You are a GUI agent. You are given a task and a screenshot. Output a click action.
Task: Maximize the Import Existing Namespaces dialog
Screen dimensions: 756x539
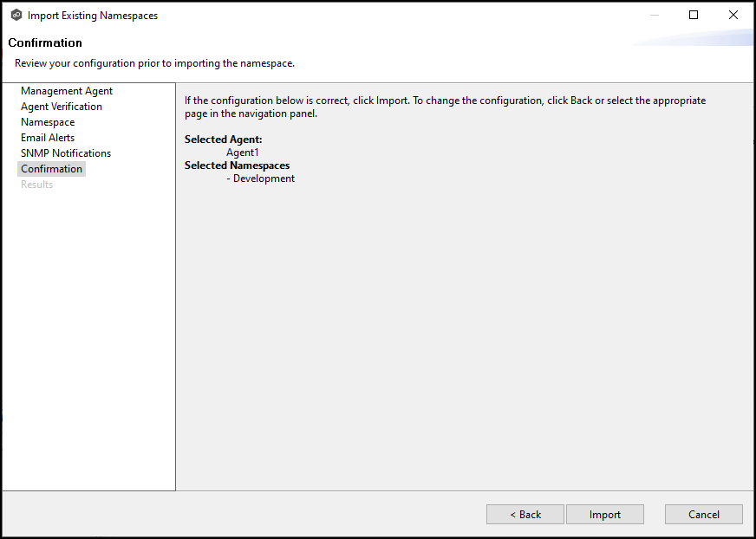[694, 15]
